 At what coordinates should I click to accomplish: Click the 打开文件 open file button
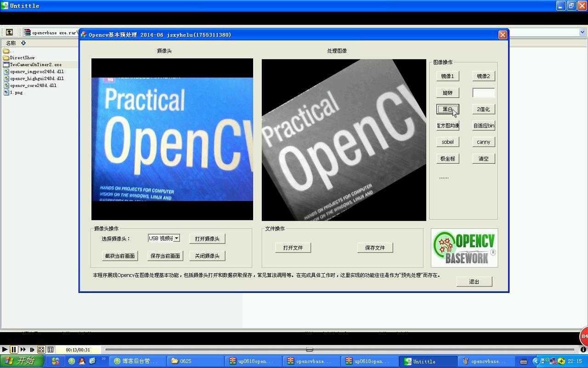click(x=293, y=248)
